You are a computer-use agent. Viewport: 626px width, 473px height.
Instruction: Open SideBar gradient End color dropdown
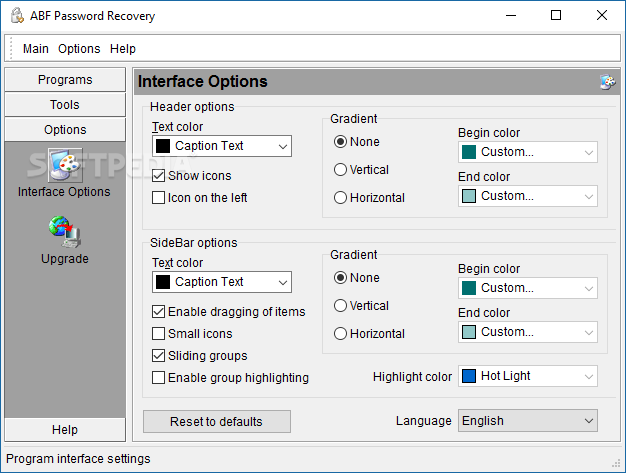(x=528, y=332)
